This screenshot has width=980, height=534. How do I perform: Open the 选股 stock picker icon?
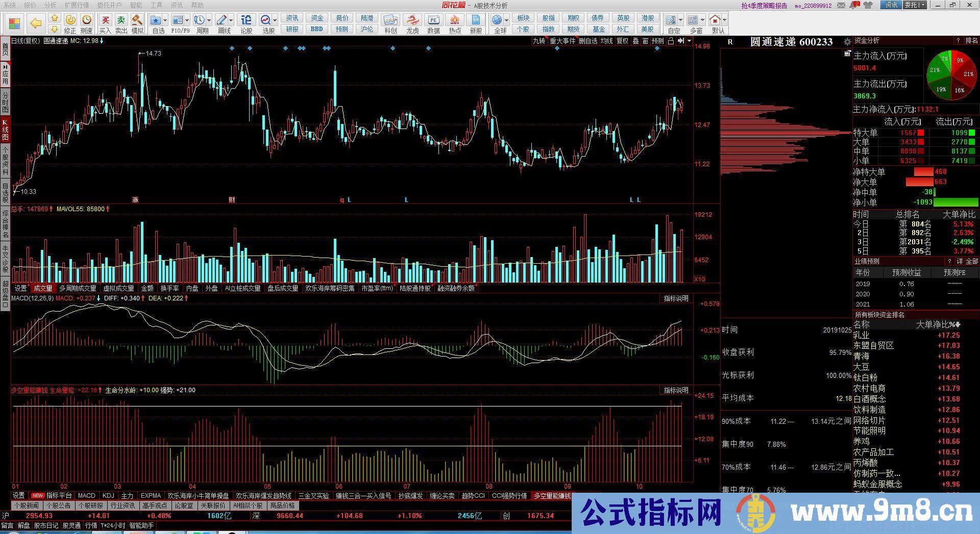pyautogui.click(x=265, y=20)
